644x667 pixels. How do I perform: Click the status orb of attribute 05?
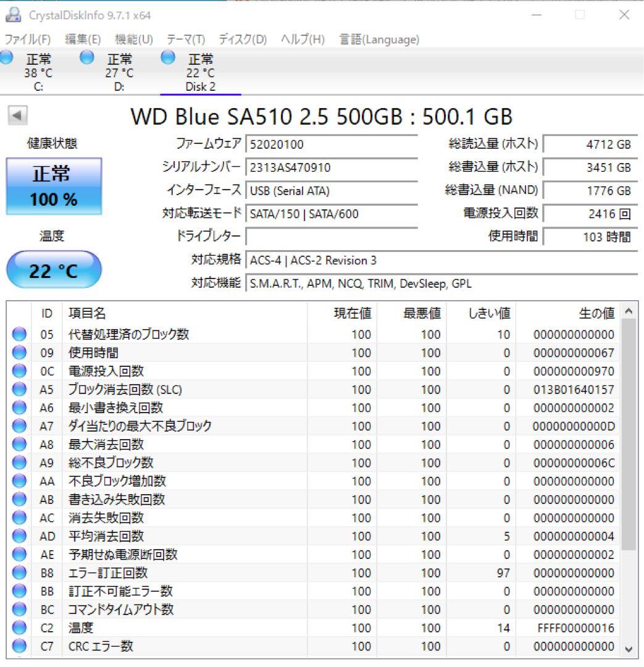pyautogui.click(x=19, y=334)
